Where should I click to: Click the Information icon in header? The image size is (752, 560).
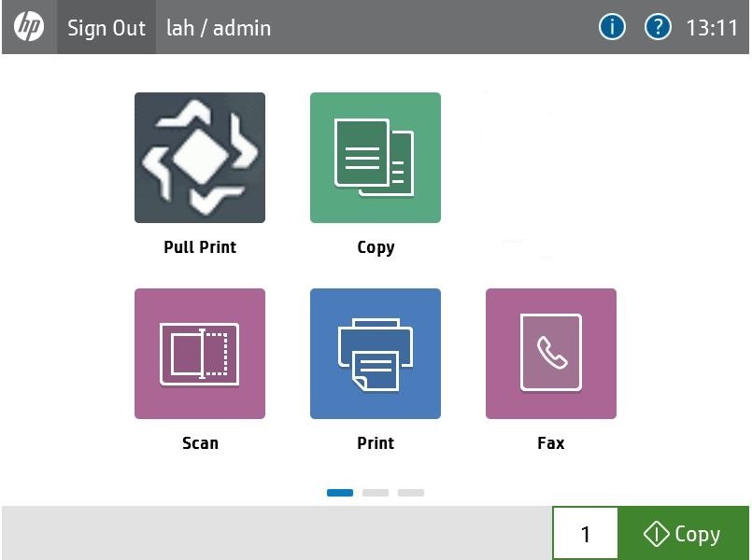coord(612,27)
